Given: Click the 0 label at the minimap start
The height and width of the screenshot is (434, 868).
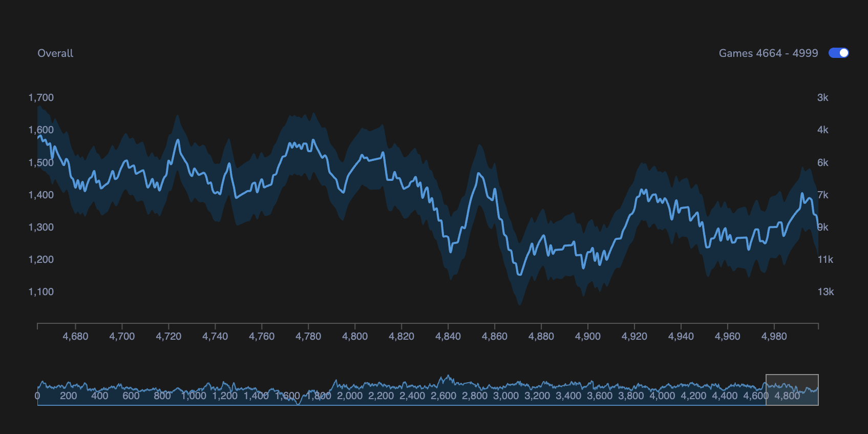Looking at the screenshot, I should click(x=37, y=396).
